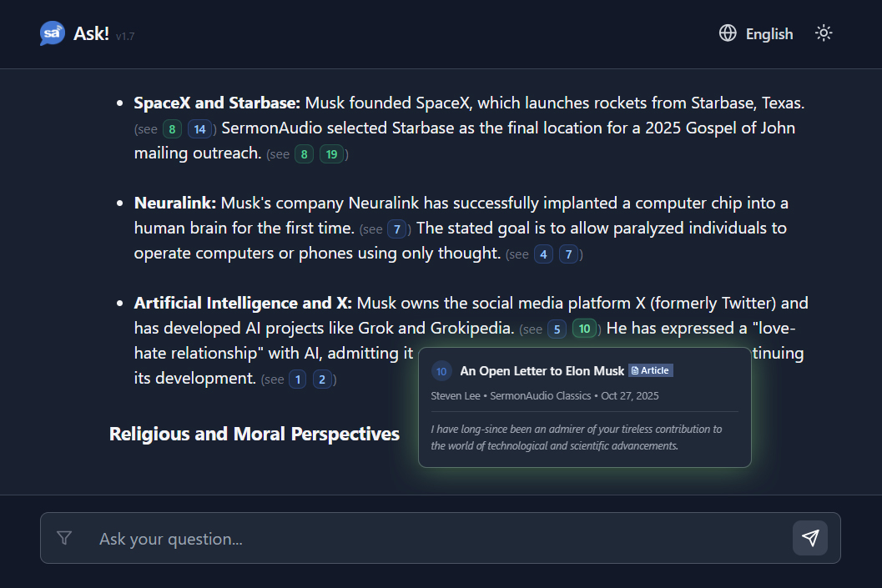Open the filter funnel icon in question box
This screenshot has height=588, width=882.
click(64, 538)
